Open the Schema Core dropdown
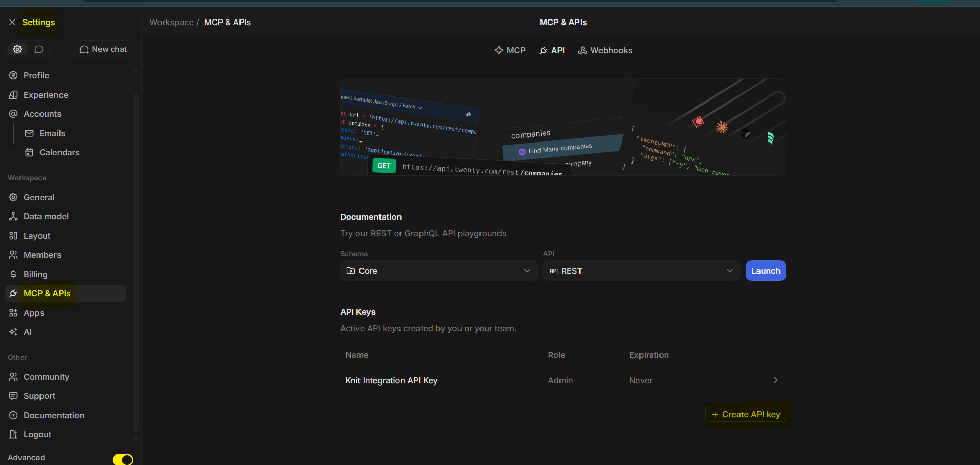Viewport: 980px width, 465px height. click(438, 271)
